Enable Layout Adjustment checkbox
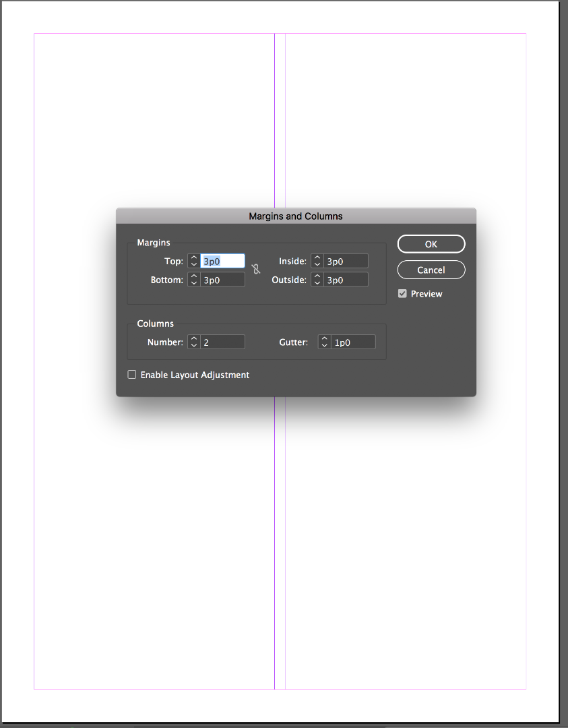This screenshot has height=728, width=568. 132,374
